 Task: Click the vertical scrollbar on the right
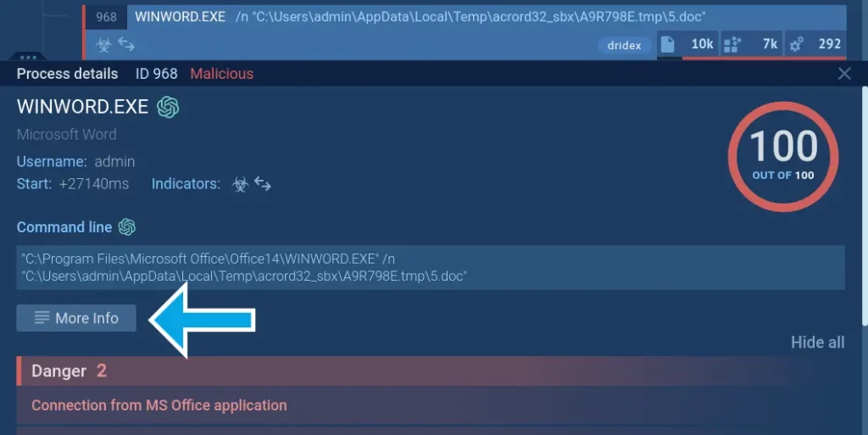(864, 204)
